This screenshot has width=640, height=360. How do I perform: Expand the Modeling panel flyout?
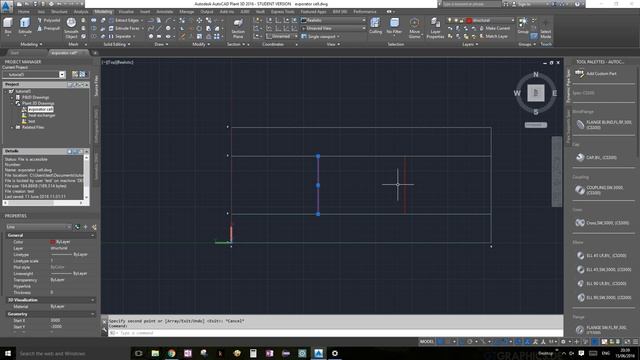pos(31,44)
